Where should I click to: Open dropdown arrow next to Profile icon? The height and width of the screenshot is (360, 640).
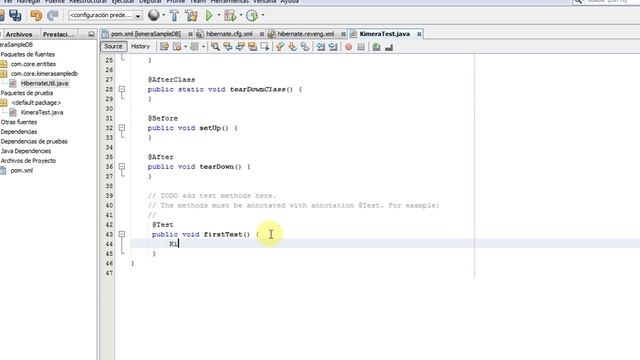click(263, 16)
